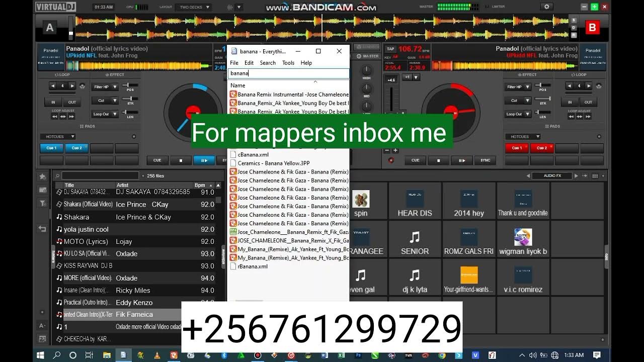Toggle right deck Cue 1 pad

517,148
